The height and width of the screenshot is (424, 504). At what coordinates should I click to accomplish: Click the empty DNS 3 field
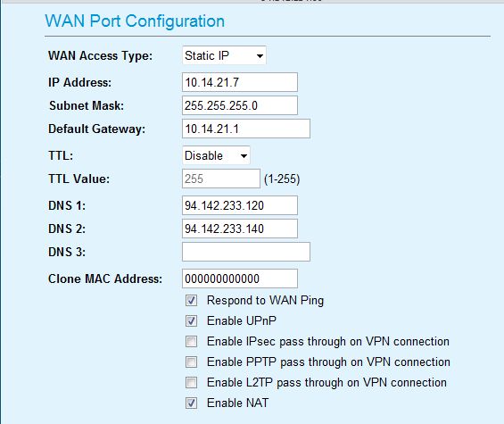246,252
